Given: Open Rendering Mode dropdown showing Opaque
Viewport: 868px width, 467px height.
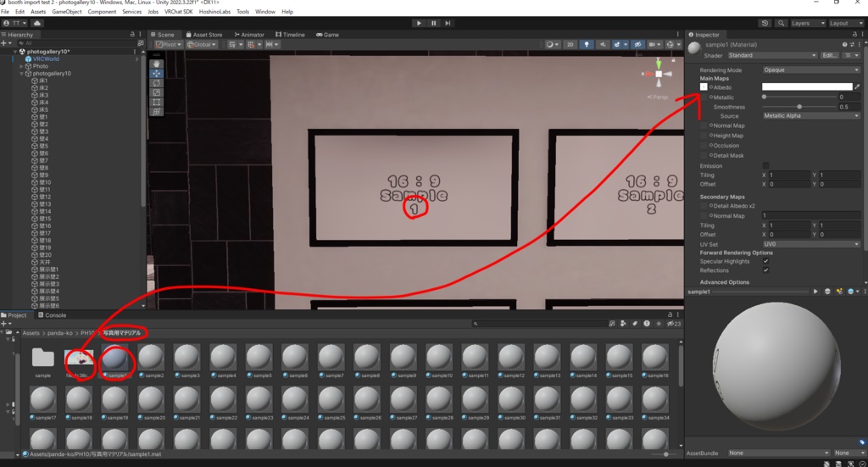Looking at the screenshot, I should click(x=811, y=69).
